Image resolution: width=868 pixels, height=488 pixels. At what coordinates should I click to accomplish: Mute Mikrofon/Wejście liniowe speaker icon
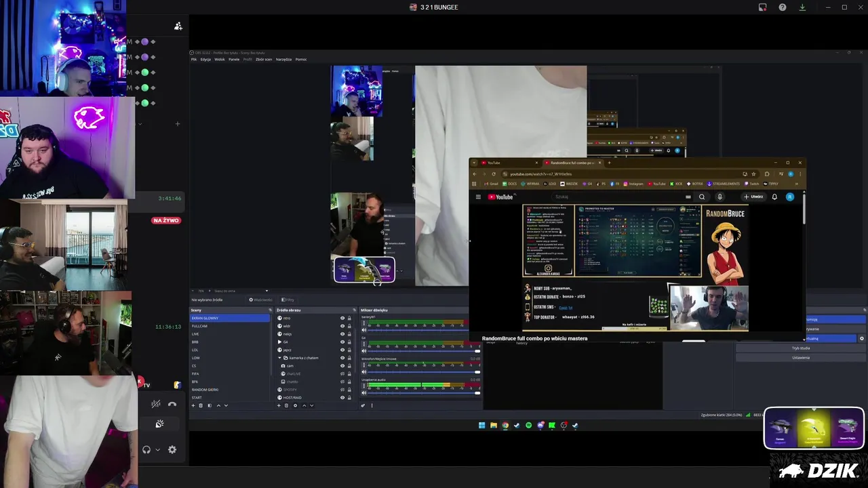click(364, 372)
